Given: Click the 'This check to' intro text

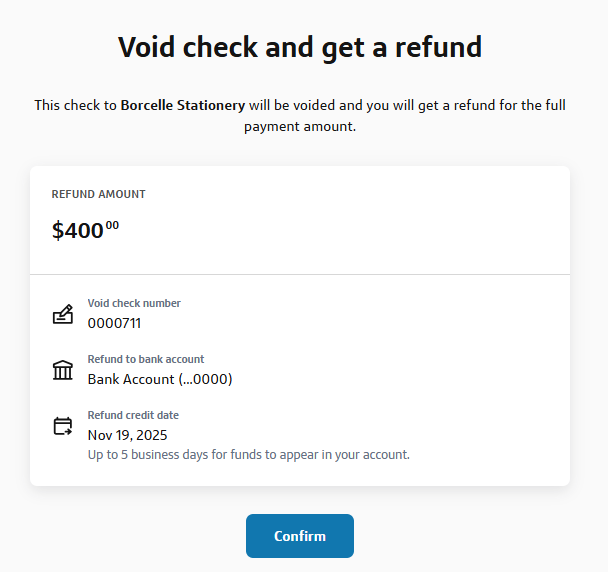Looking at the screenshot, I should (x=75, y=105).
